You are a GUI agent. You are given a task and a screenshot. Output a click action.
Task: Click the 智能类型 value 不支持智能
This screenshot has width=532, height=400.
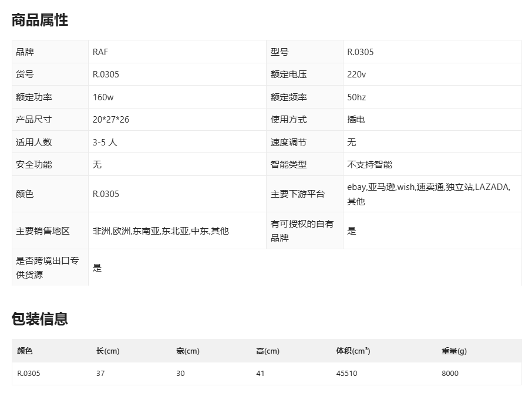tap(369, 165)
